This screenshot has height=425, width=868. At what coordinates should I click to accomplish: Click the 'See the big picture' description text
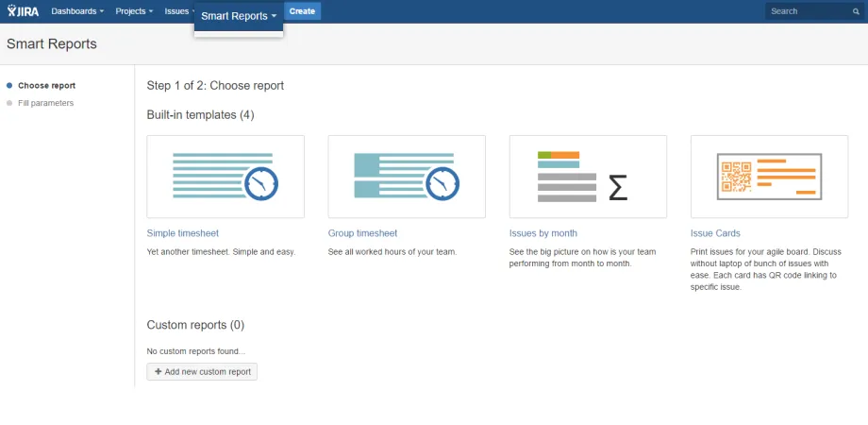tap(582, 258)
